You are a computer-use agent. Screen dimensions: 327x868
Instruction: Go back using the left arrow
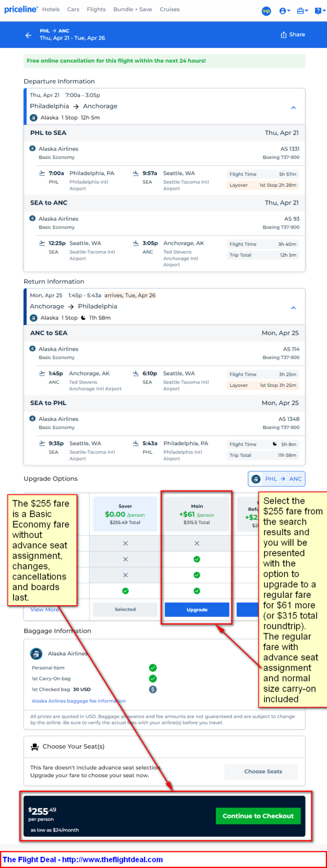[x=28, y=35]
